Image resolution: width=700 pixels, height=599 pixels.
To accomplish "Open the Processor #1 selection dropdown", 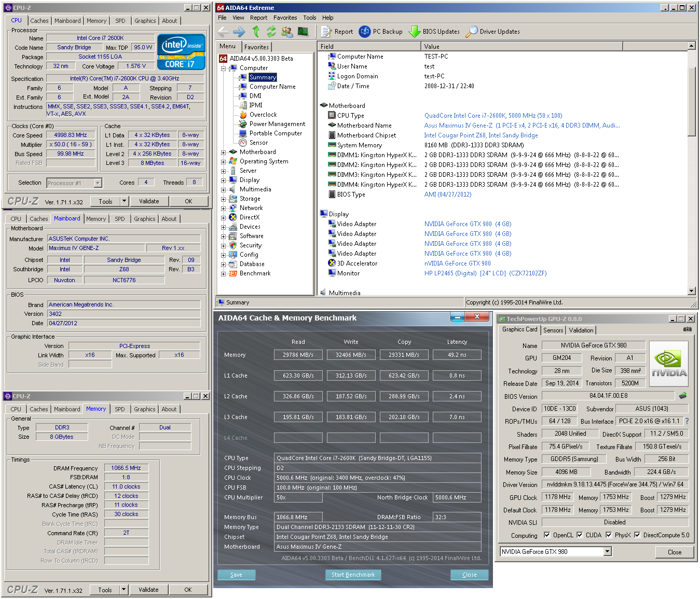I will tap(98, 183).
